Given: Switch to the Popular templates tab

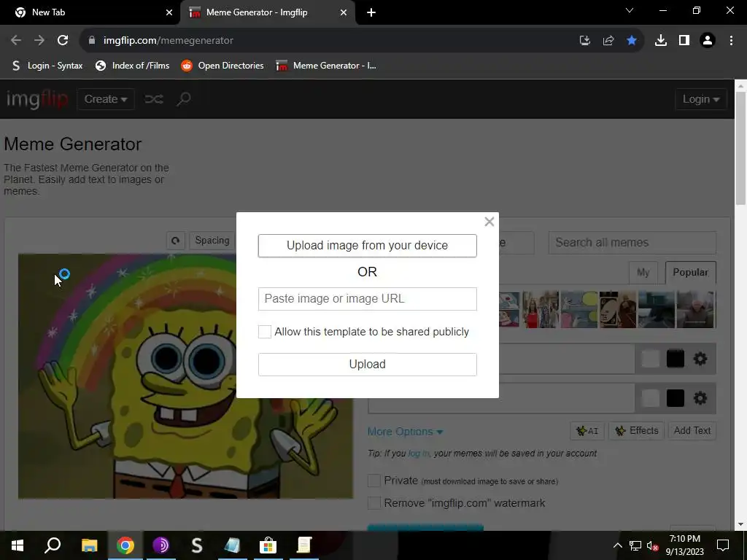Looking at the screenshot, I should point(690,273).
